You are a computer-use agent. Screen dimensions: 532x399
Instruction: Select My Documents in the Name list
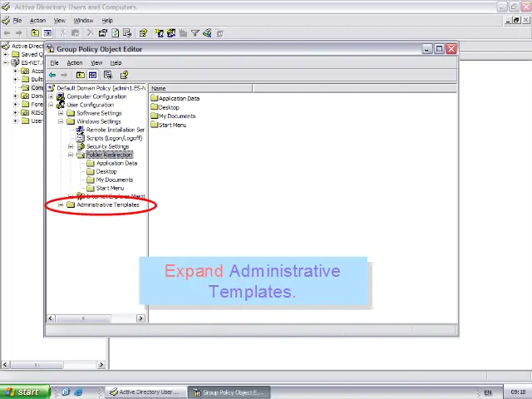tap(177, 116)
